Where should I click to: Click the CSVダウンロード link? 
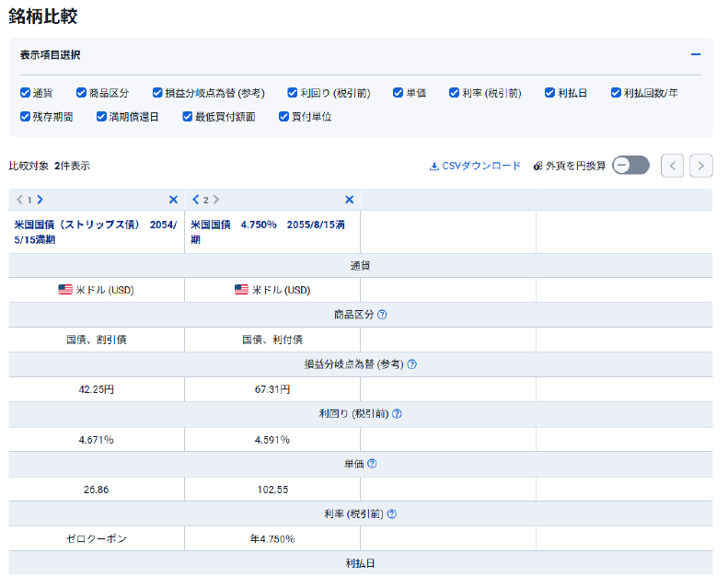[475, 166]
